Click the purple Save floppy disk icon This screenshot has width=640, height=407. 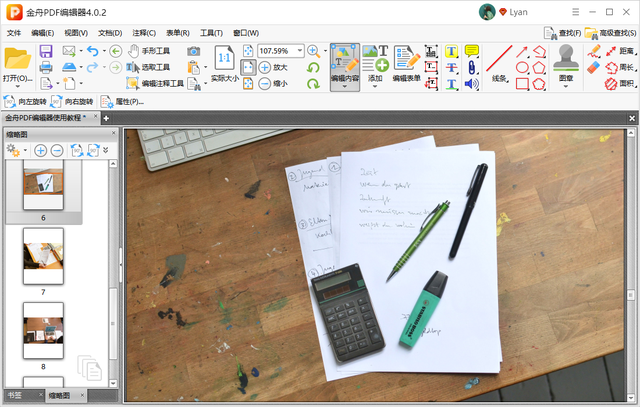point(46,51)
